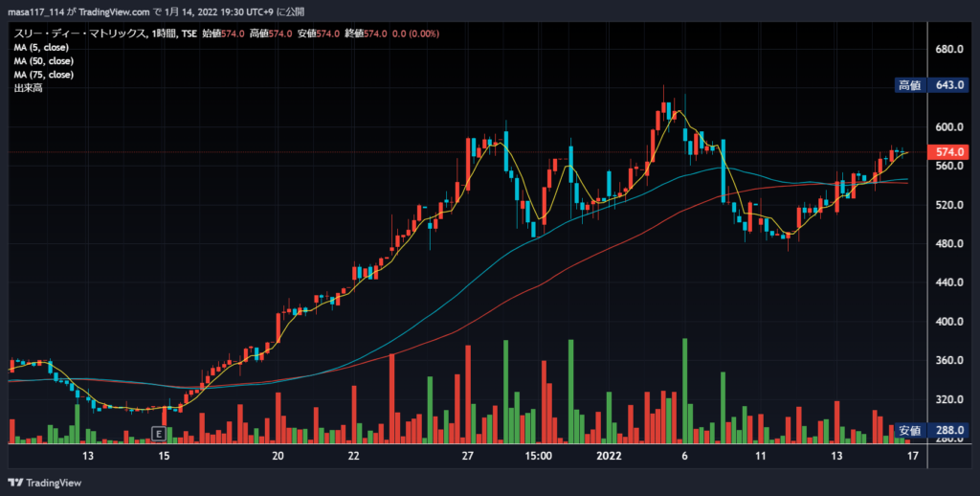Click the 安値 288.0 price label on the axis
Screen dimensions: 980x496
pos(931,430)
